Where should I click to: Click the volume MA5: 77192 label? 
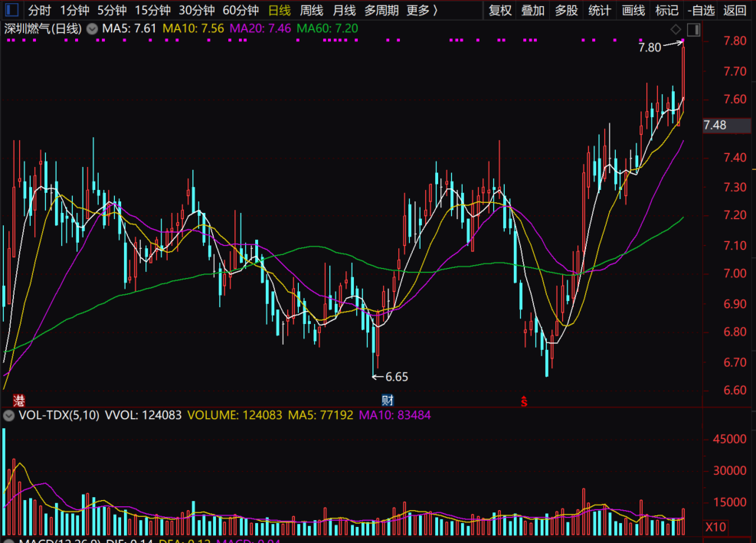click(321, 415)
